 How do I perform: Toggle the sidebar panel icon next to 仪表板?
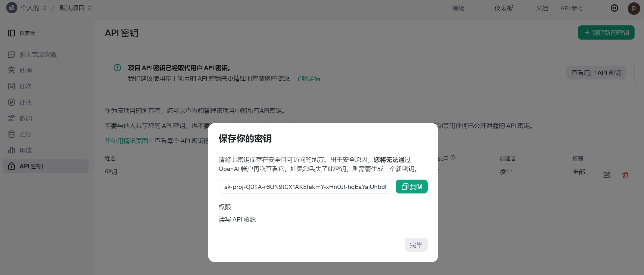12,33
